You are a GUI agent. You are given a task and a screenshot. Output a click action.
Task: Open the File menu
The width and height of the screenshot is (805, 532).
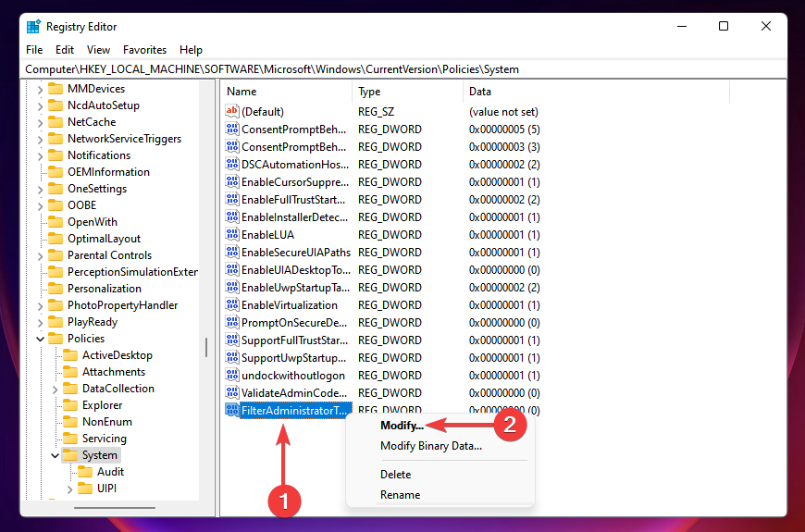coord(34,50)
